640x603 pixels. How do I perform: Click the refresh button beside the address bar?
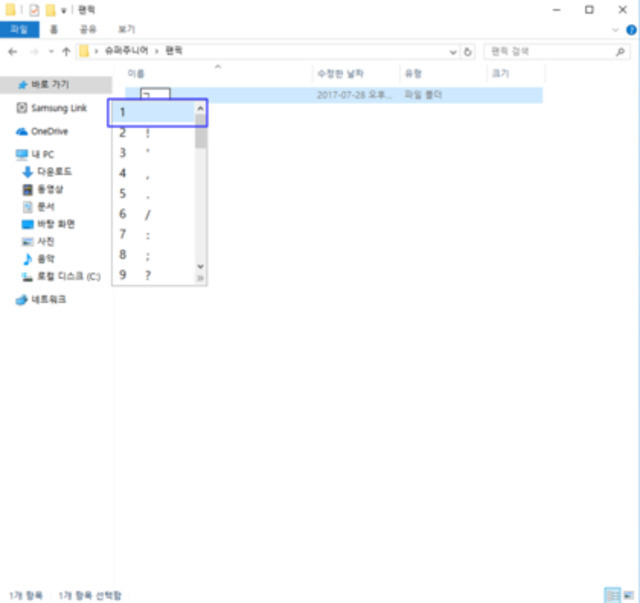pyautogui.click(x=468, y=51)
